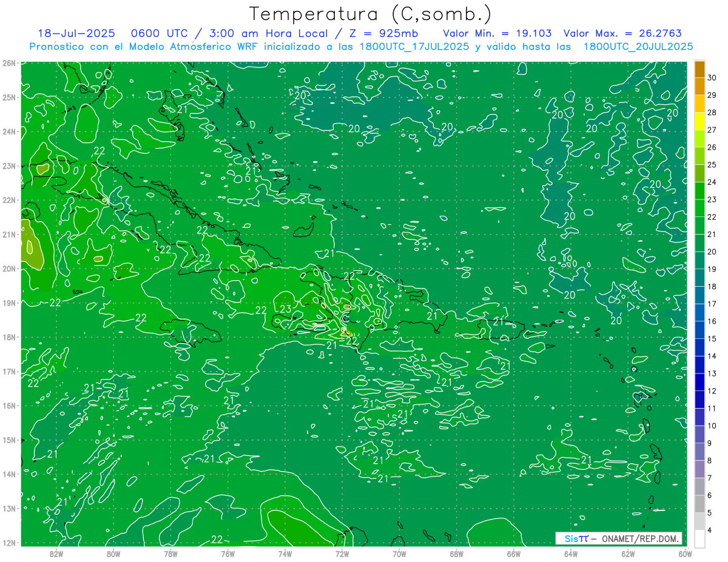Click the "23" contour label over Haiti
The height and width of the screenshot is (562, 728).
[x=286, y=309]
